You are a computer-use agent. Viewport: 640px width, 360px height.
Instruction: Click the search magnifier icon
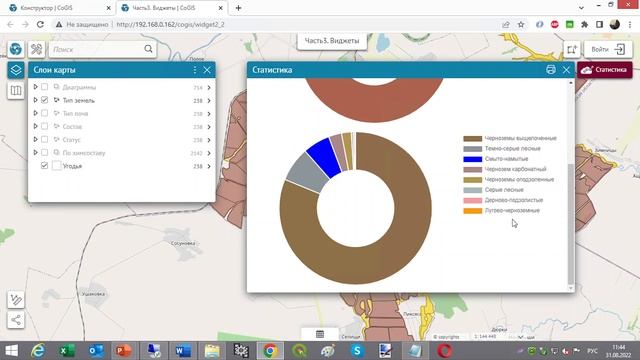click(x=148, y=49)
